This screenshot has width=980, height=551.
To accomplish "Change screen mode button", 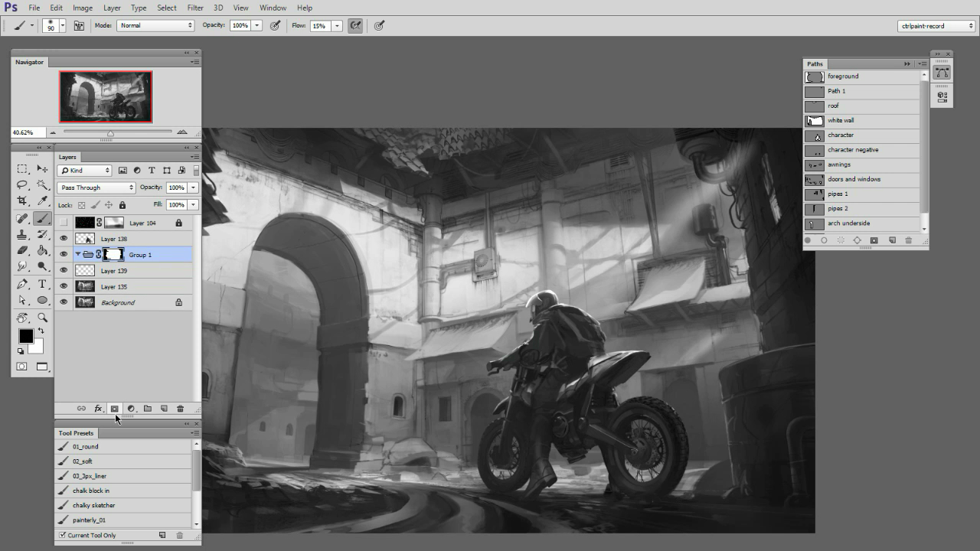I will point(42,367).
